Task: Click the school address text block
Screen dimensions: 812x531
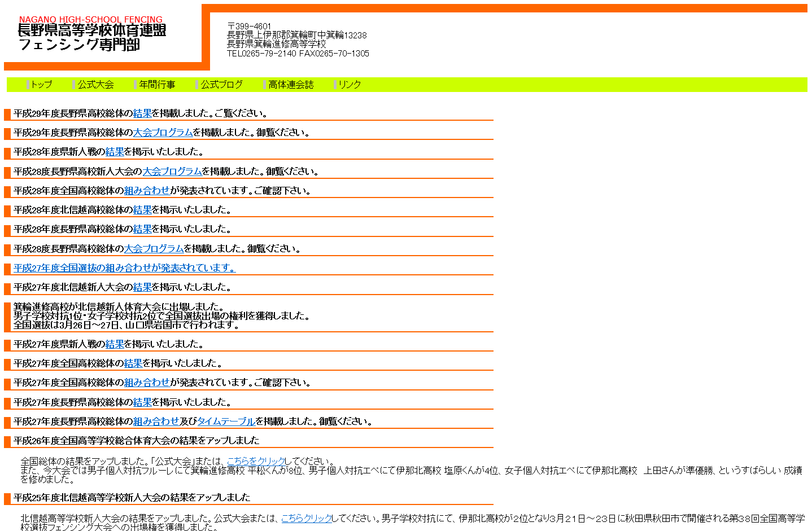Action: point(298,40)
